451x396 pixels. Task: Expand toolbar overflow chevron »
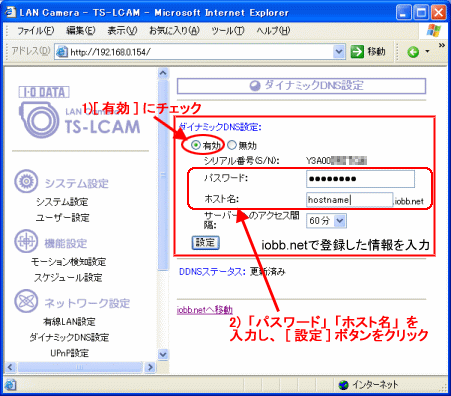pyautogui.click(x=442, y=45)
